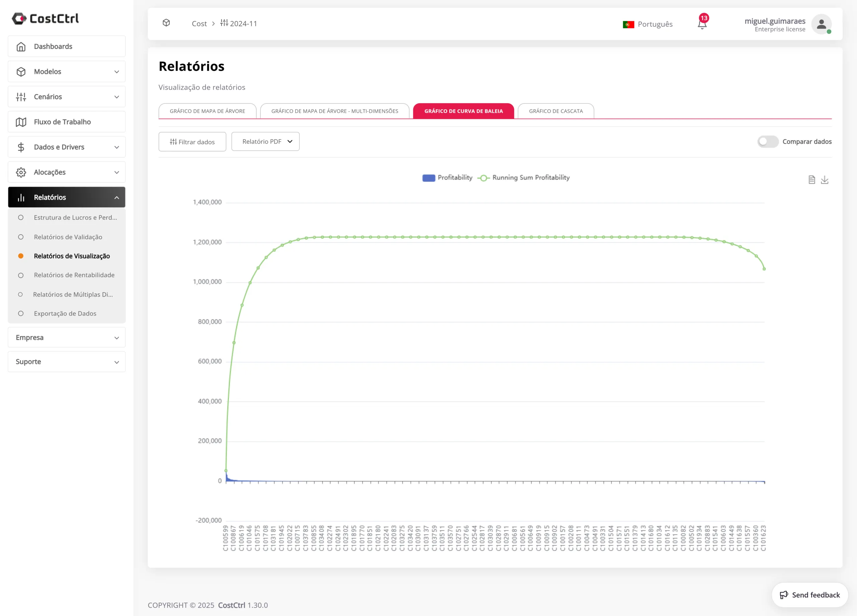Expand the Modelos section
The width and height of the screenshot is (857, 616).
click(x=66, y=71)
